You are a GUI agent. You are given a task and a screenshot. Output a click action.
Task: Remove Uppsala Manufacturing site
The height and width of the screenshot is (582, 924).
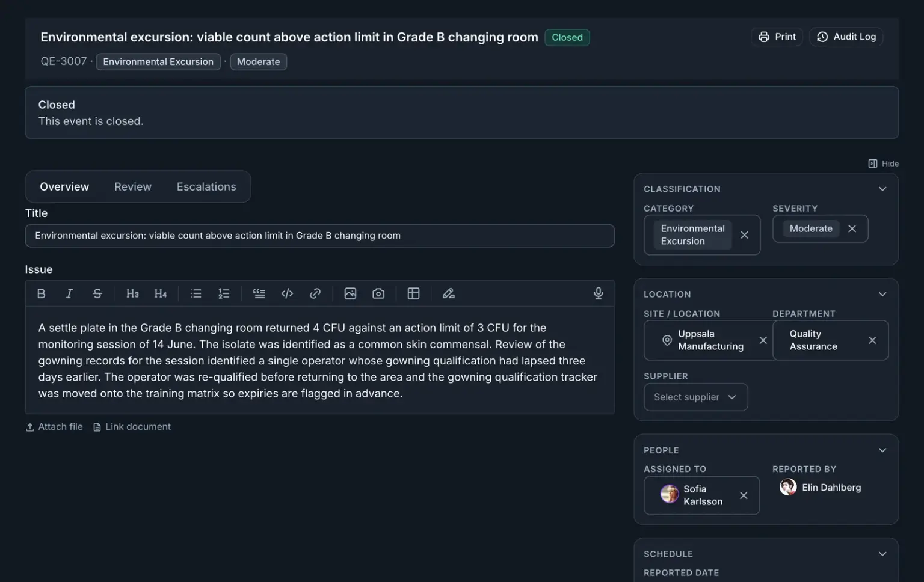pyautogui.click(x=763, y=340)
